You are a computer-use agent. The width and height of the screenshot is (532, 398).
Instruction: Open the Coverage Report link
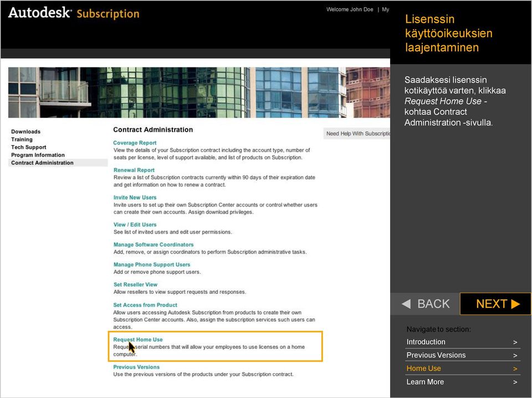pos(135,143)
